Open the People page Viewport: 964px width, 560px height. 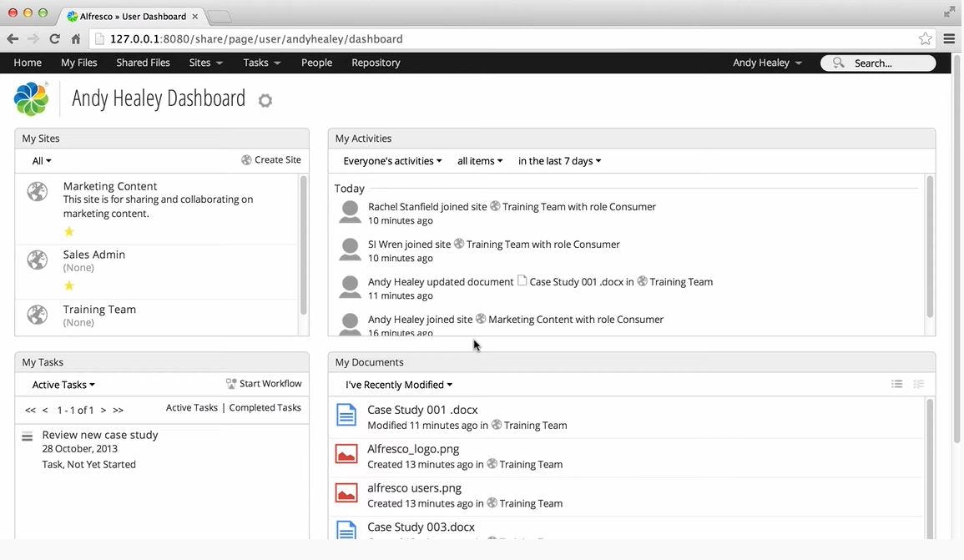click(316, 63)
